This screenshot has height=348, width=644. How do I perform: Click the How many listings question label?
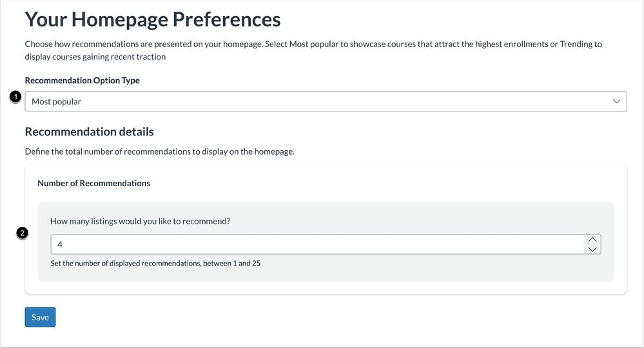[x=140, y=221]
